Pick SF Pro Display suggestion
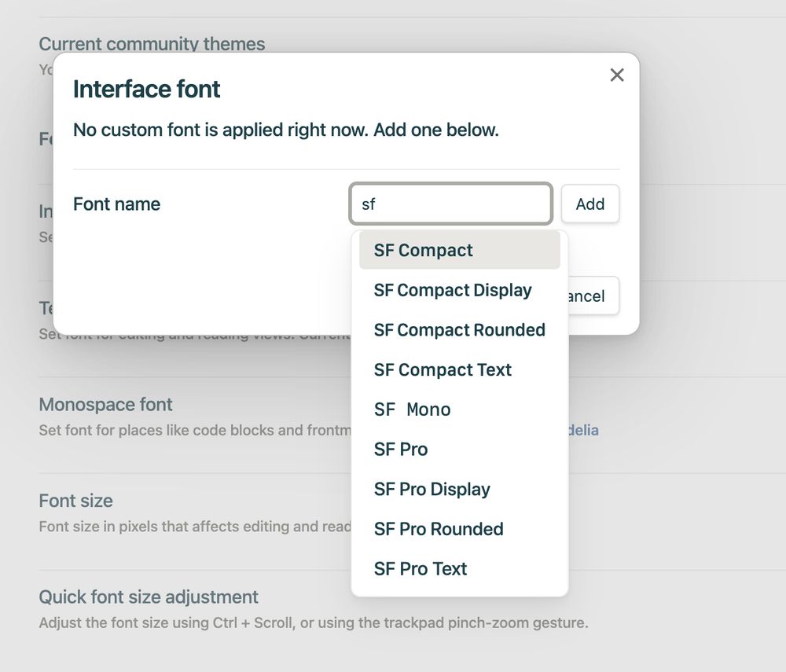This screenshot has width=786, height=672. pos(460,489)
